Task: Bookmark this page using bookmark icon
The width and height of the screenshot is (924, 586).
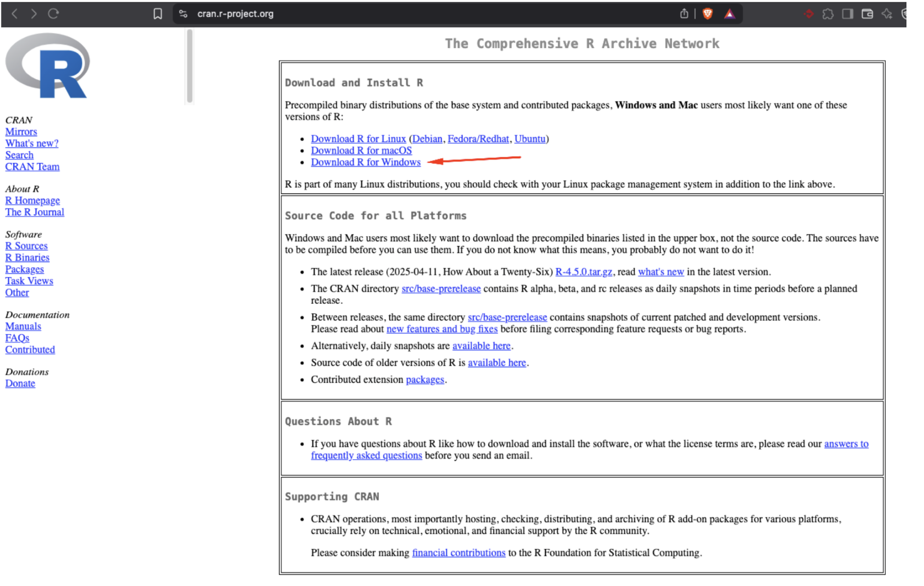Action: click(158, 14)
